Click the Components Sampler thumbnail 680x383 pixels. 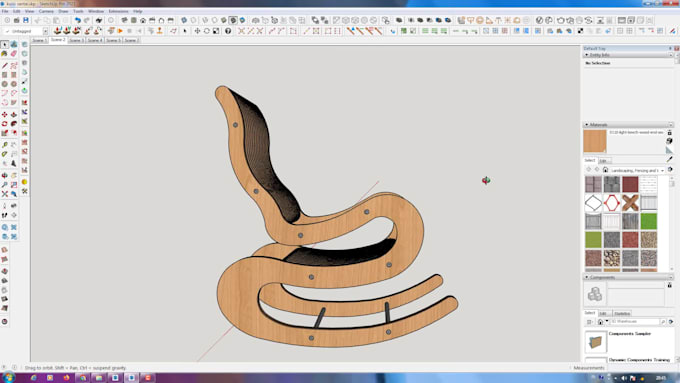[595, 342]
